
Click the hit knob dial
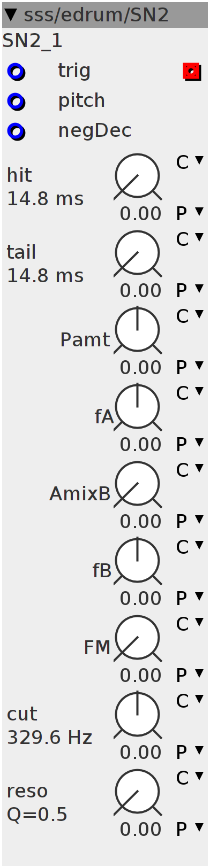tap(138, 177)
